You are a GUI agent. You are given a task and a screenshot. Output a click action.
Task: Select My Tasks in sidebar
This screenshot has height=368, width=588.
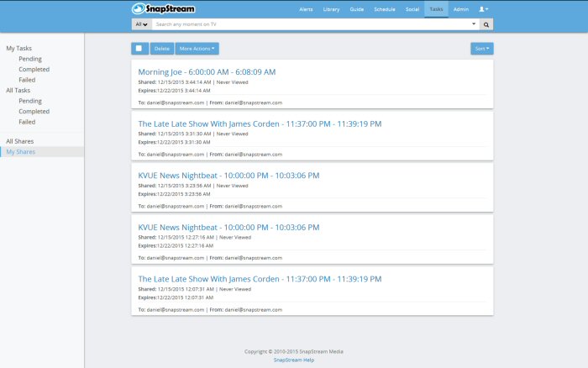18,49
